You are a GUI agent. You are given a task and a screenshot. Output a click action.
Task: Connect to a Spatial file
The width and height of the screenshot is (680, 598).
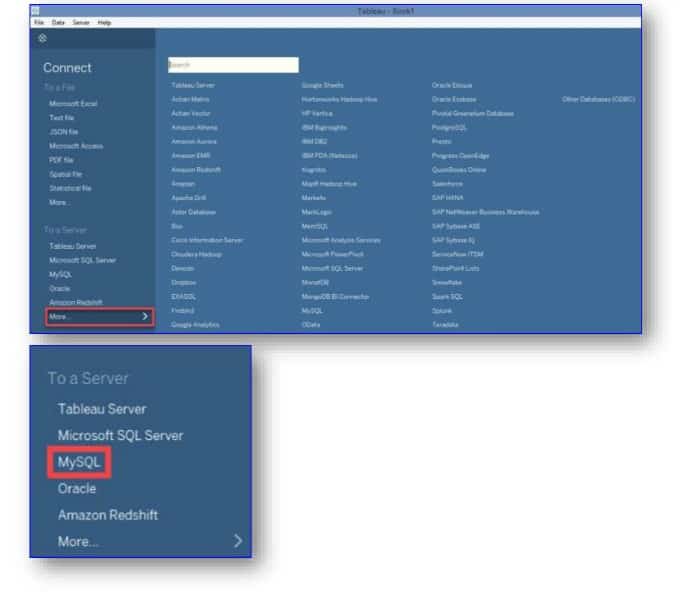click(65, 174)
